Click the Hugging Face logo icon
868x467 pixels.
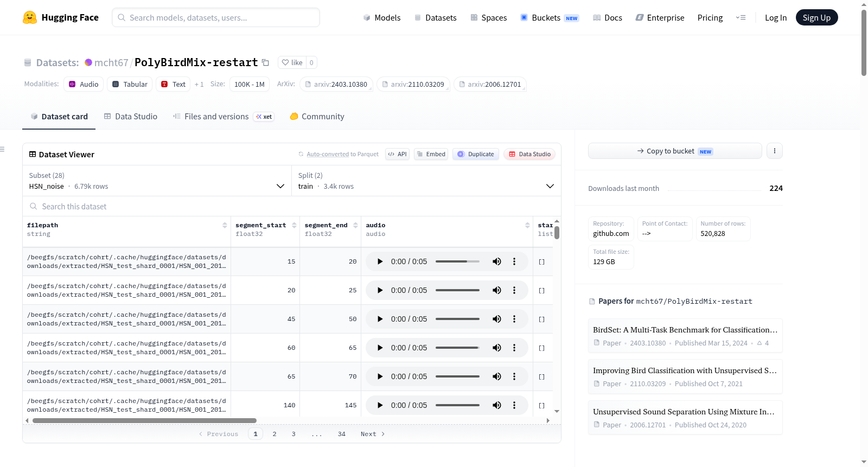[x=30, y=17]
